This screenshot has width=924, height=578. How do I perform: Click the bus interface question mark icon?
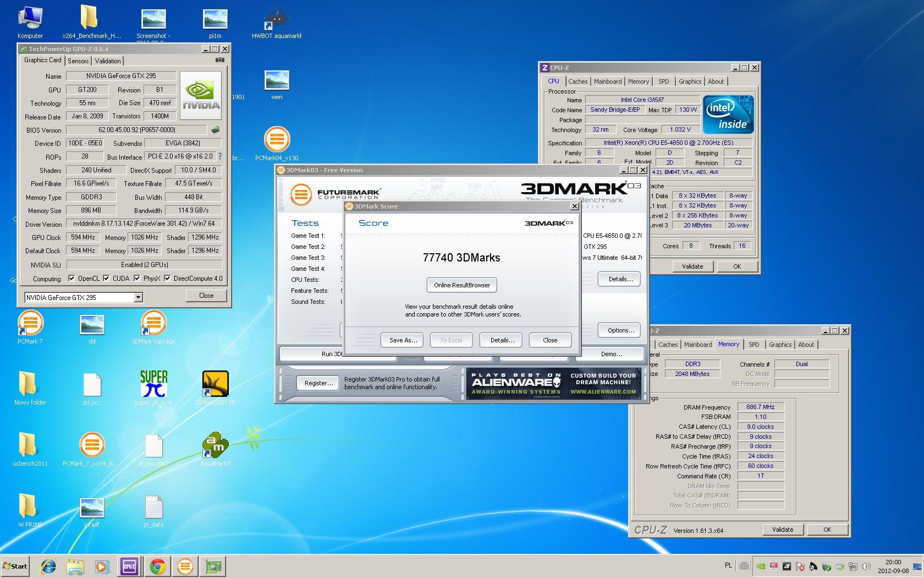click(x=220, y=156)
